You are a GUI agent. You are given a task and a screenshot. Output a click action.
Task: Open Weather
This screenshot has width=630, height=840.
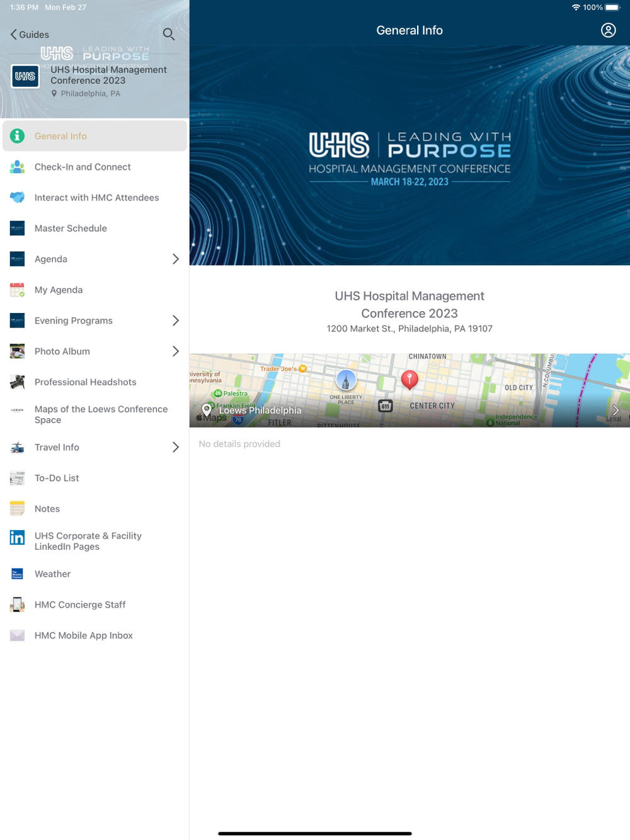94,574
